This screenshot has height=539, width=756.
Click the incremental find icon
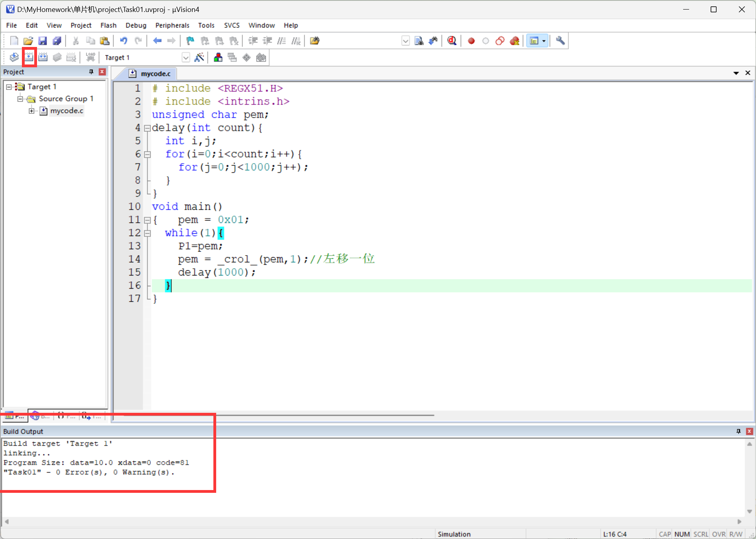click(433, 41)
